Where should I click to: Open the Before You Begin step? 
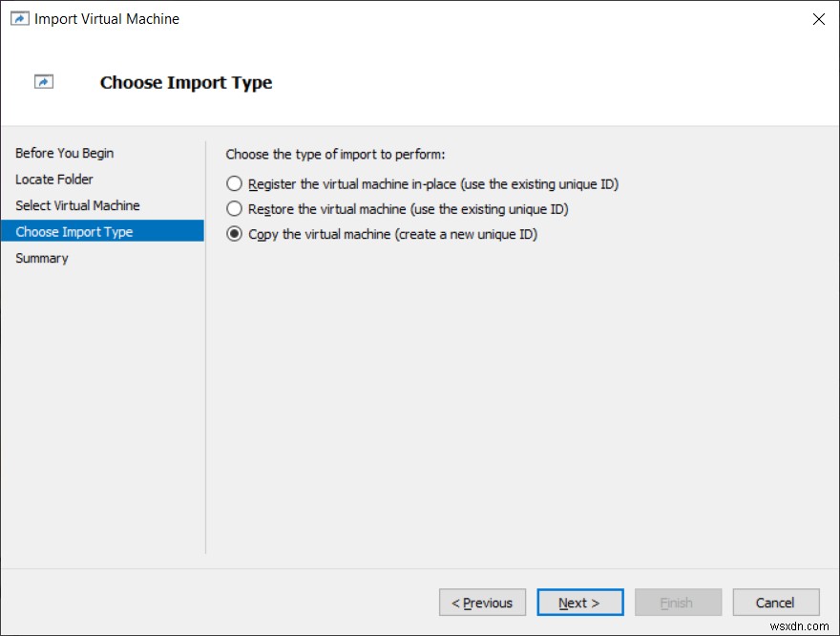64,153
